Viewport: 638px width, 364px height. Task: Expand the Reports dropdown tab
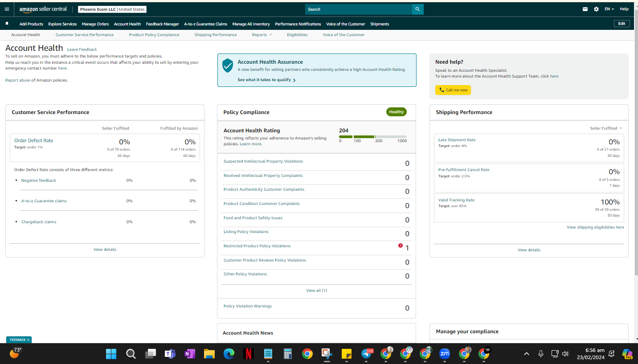pyautogui.click(x=262, y=35)
